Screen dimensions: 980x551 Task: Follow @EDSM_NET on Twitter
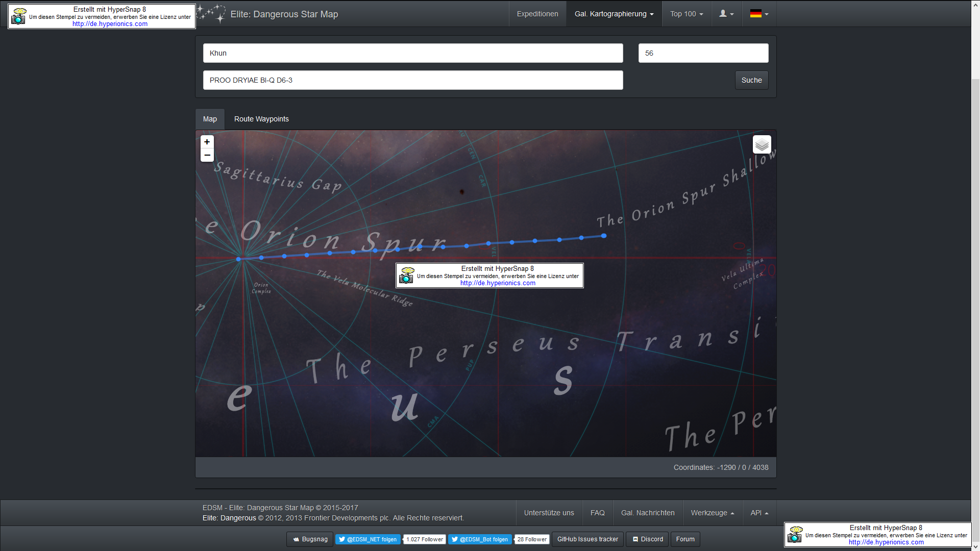tap(367, 539)
